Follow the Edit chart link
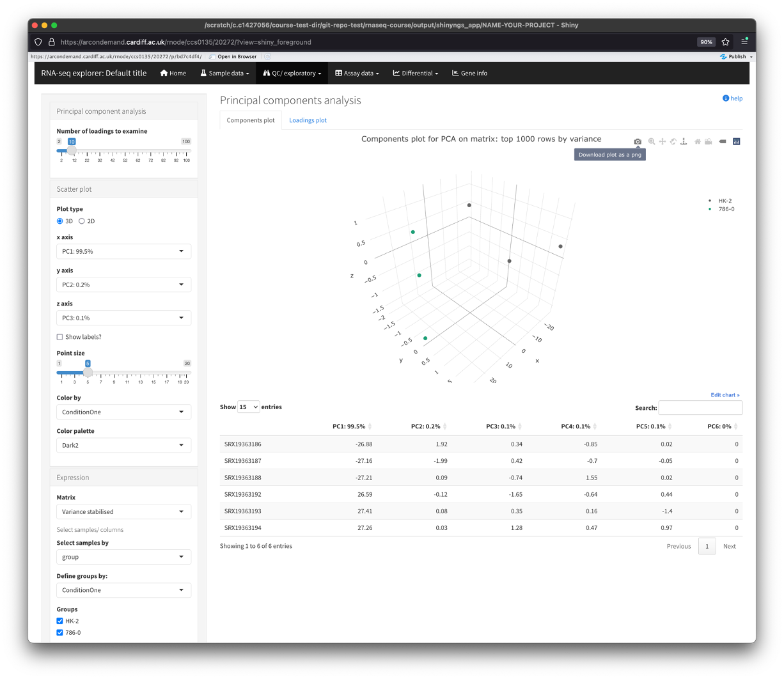The image size is (784, 679). click(x=725, y=395)
